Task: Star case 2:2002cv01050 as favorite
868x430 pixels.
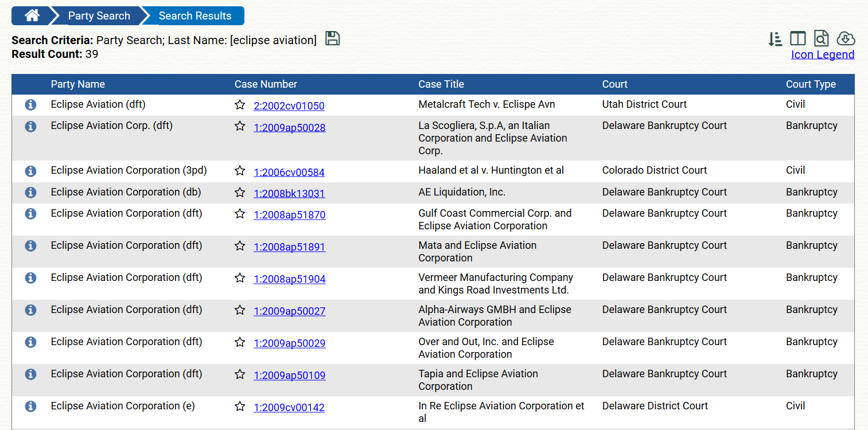Action: 240,105
